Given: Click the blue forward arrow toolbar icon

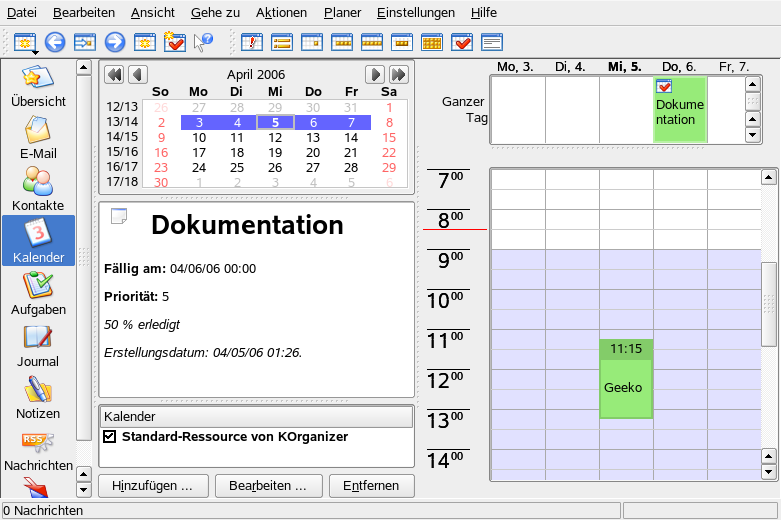Looking at the screenshot, I should pyautogui.click(x=115, y=42).
